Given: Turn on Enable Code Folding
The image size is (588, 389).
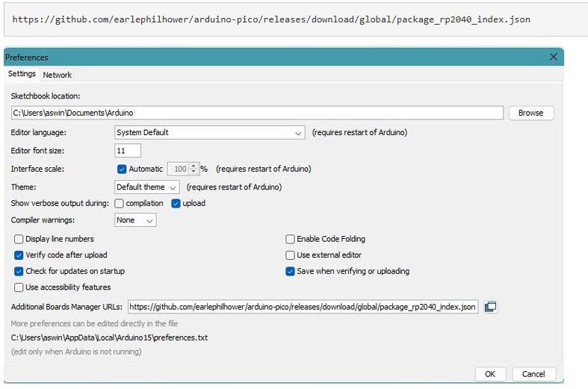Looking at the screenshot, I should 291,239.
